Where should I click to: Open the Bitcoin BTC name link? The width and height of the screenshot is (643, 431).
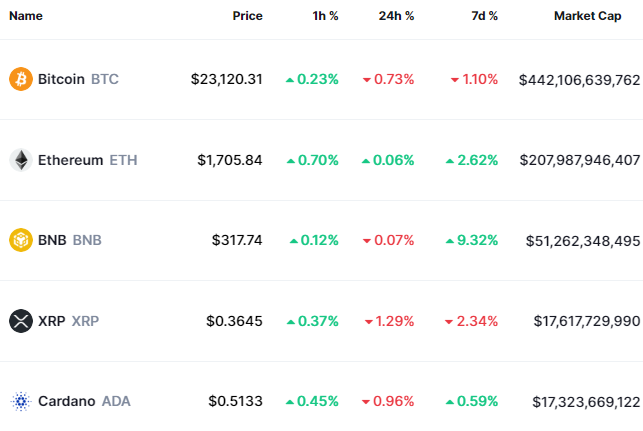point(78,79)
